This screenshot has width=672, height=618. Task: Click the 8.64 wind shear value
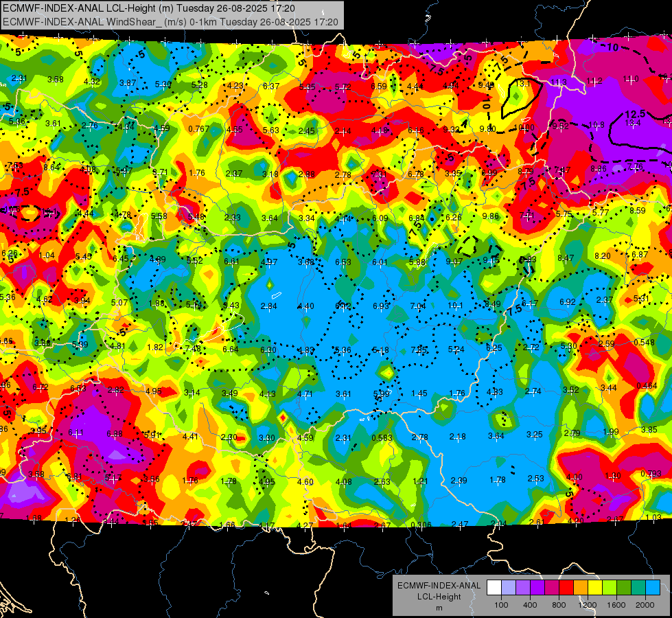pos(52,168)
